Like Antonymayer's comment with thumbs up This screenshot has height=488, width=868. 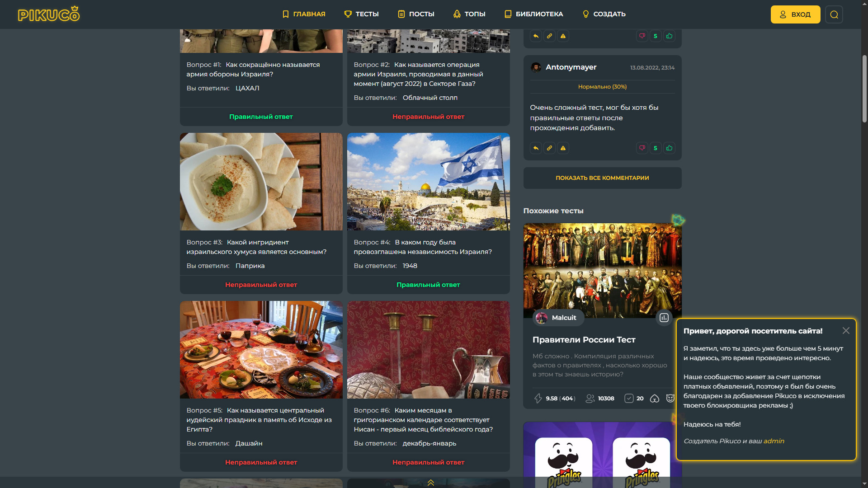click(669, 148)
